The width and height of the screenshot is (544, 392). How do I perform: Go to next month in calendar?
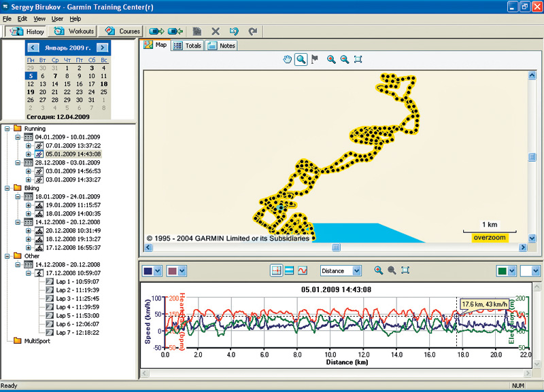coord(103,48)
